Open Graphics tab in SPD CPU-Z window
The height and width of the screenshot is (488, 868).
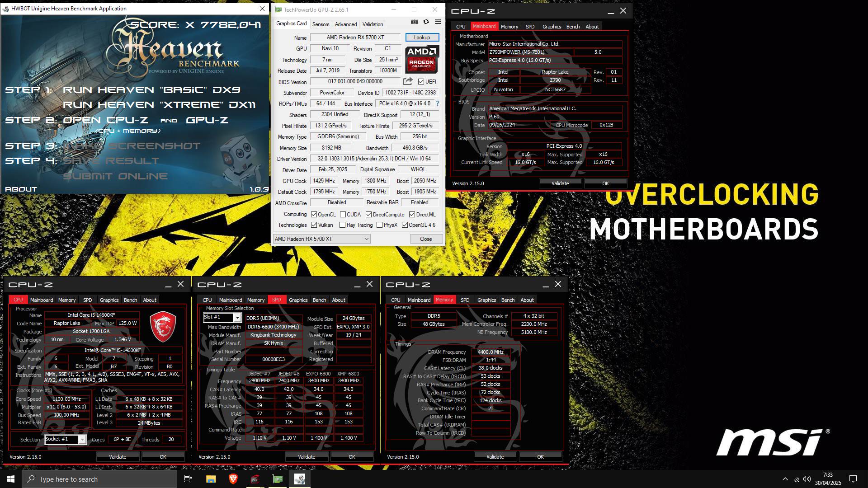point(298,300)
